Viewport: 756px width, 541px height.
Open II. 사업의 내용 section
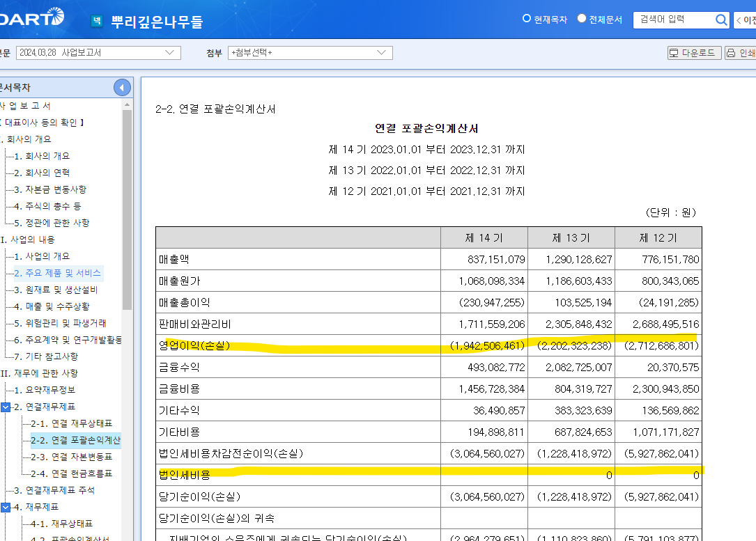pyautogui.click(x=28, y=240)
